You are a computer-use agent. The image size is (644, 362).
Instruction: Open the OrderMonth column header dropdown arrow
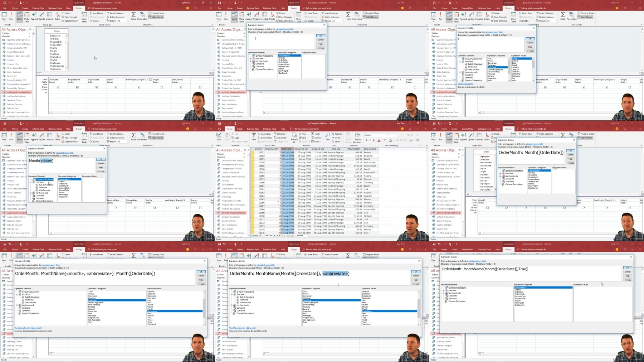[279, 149]
